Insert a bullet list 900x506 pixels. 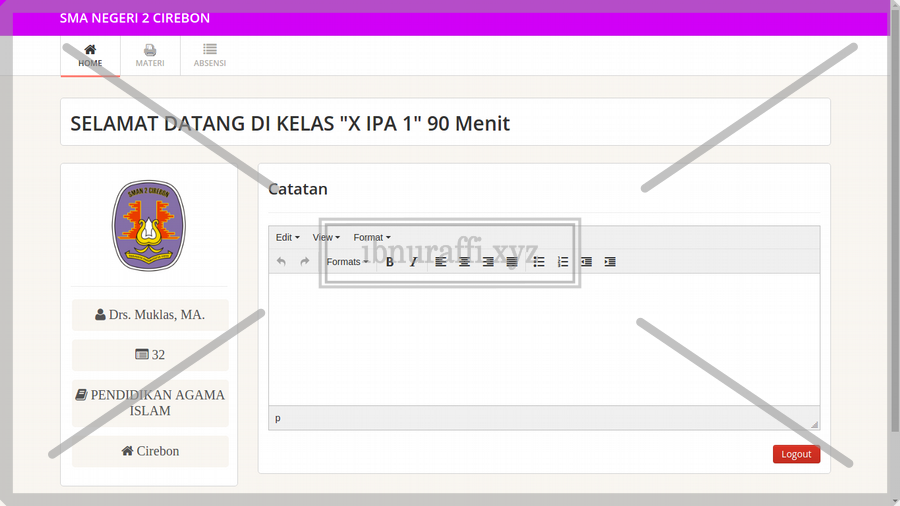(x=539, y=262)
